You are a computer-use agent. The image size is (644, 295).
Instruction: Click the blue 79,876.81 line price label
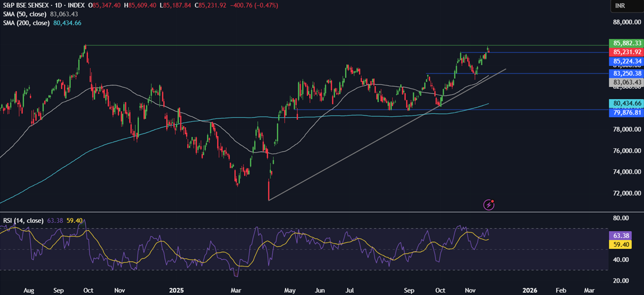(x=627, y=113)
